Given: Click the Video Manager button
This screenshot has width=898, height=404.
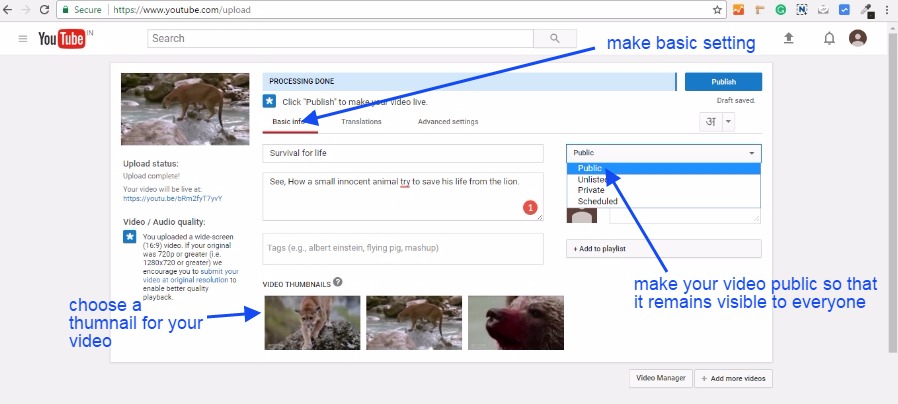Looking at the screenshot, I should pos(660,379).
